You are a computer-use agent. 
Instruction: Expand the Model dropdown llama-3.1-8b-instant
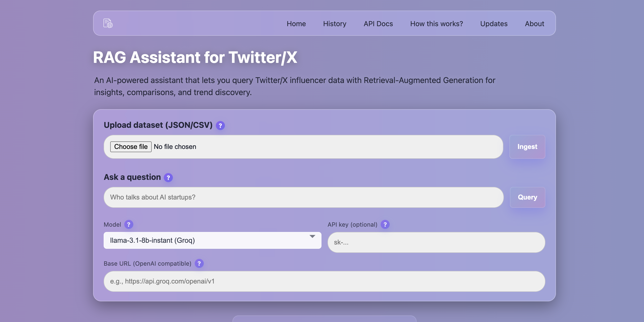(213, 240)
